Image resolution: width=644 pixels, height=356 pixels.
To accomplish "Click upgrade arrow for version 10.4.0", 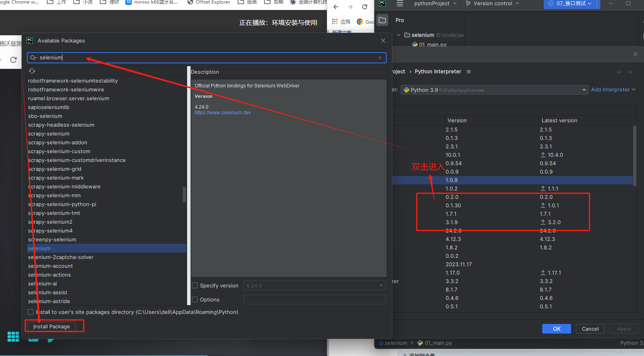I will point(543,155).
